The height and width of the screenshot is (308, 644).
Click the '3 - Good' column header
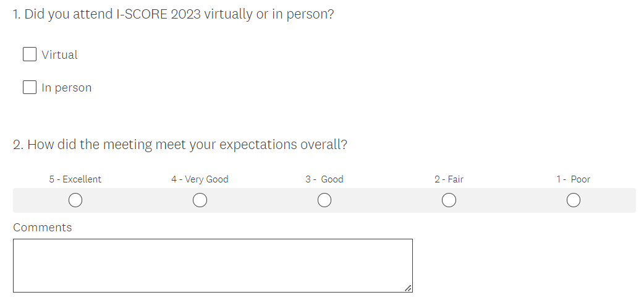(324, 179)
